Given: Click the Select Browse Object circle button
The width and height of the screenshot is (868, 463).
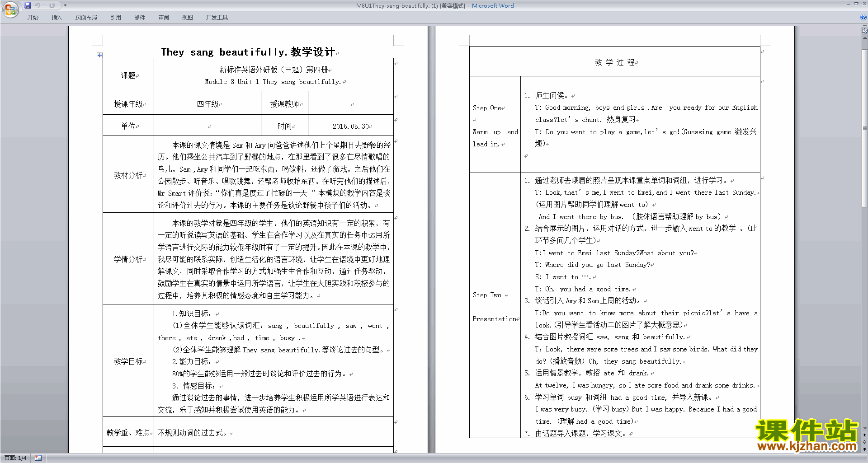Looking at the screenshot, I should [865, 442].
